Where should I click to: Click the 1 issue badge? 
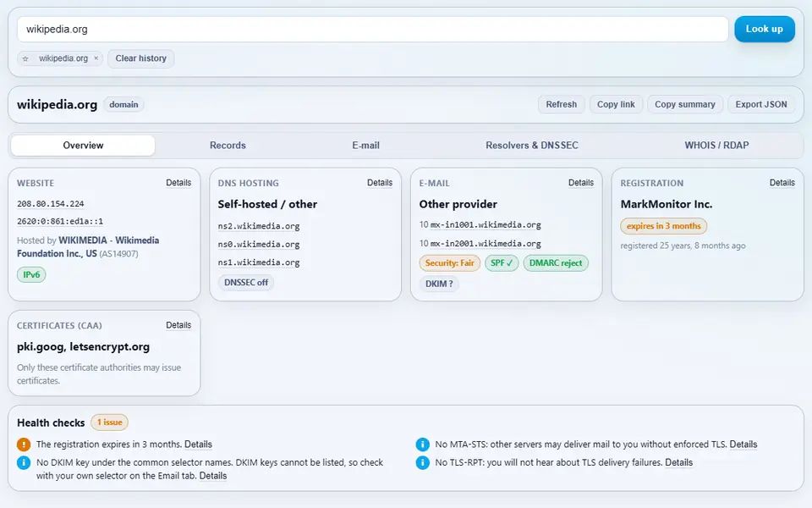click(x=109, y=422)
